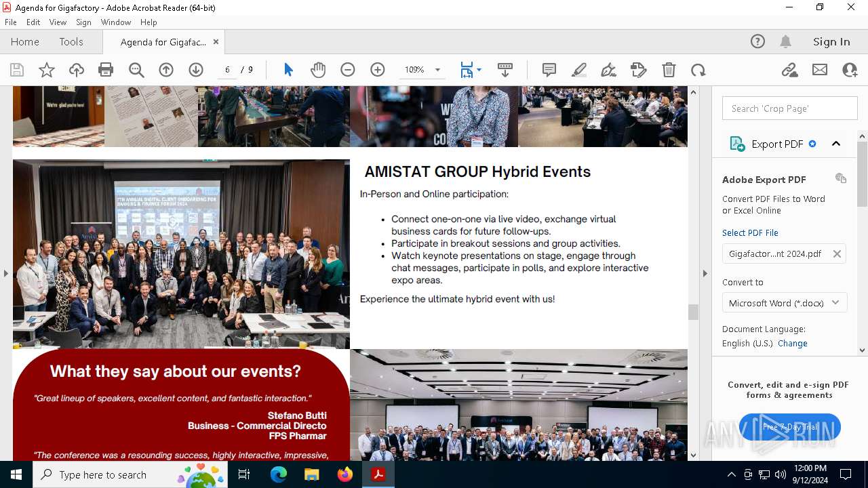Go to the previous page
Viewport: 868px width, 488px height.
(166, 70)
